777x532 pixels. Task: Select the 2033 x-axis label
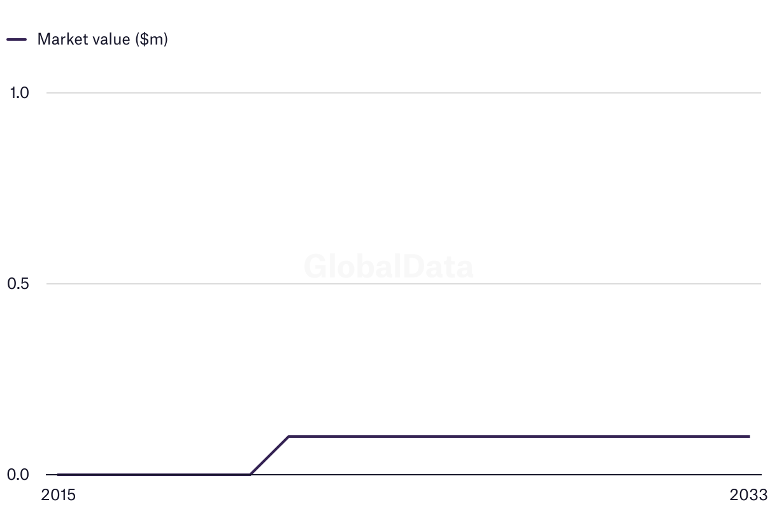[x=748, y=495]
